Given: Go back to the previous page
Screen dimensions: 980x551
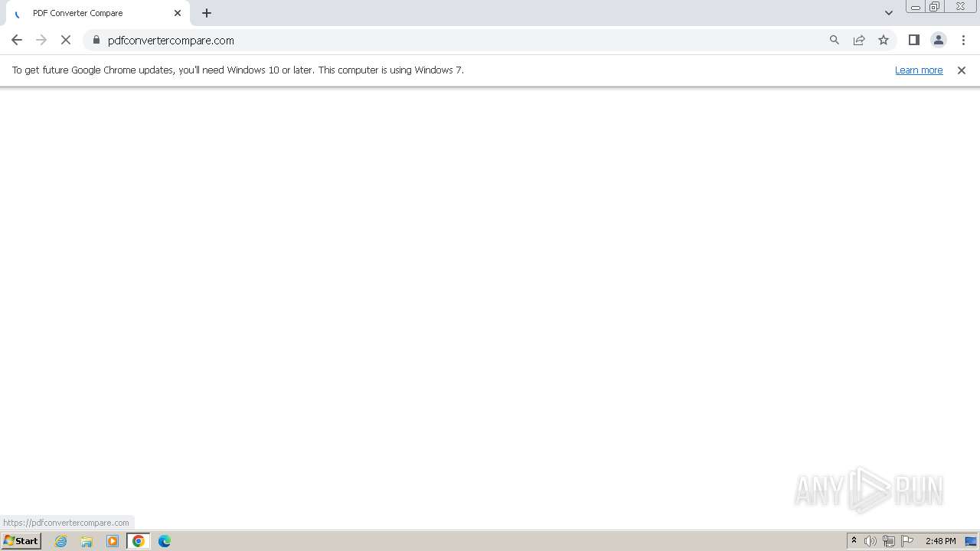Looking at the screenshot, I should 17,40.
